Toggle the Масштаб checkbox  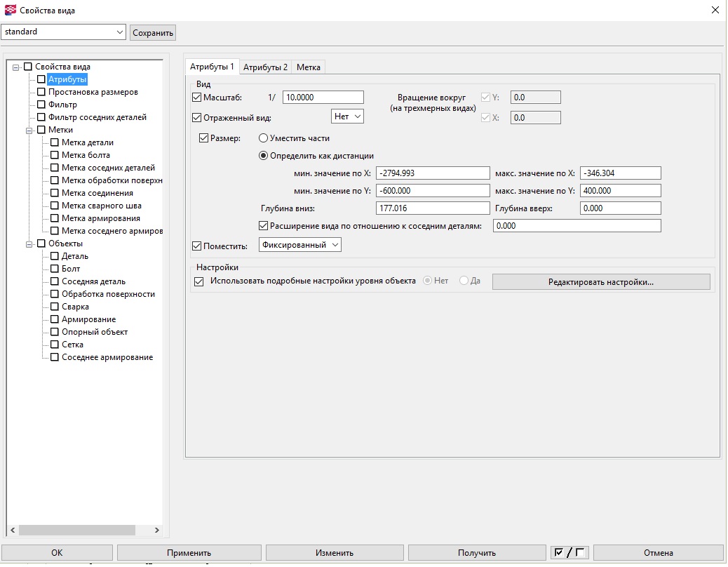(x=196, y=98)
